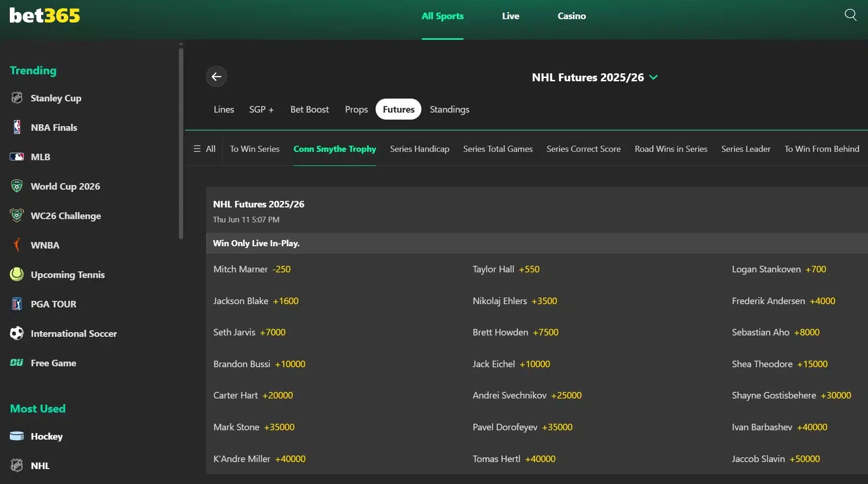The height and width of the screenshot is (484, 868).
Task: Bet on Carter Hart +20000
Action: [x=253, y=395]
